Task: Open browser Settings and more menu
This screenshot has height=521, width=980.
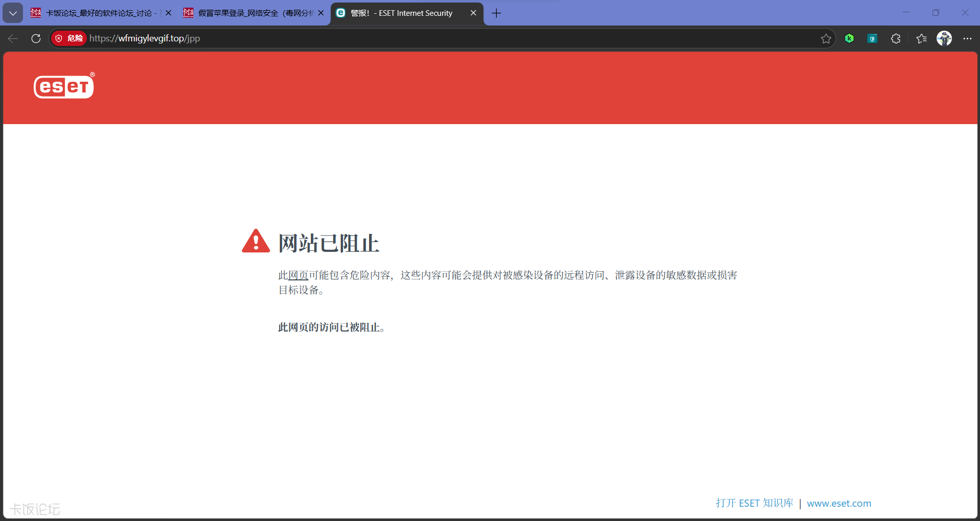Action: 967,38
